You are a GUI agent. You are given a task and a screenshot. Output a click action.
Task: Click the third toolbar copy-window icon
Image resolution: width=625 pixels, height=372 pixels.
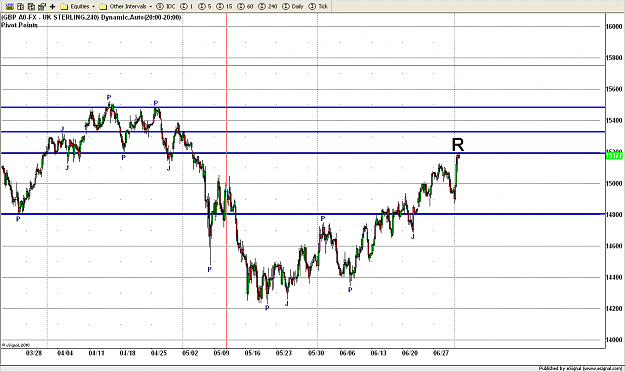tap(31, 6)
